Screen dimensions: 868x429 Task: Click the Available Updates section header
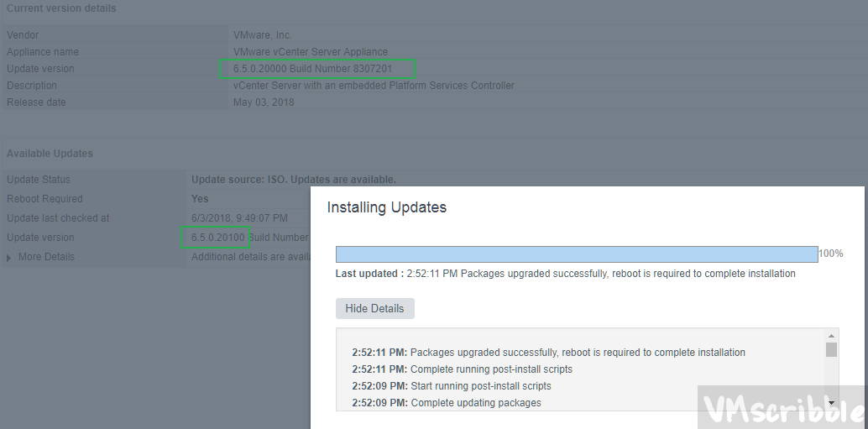click(x=50, y=154)
